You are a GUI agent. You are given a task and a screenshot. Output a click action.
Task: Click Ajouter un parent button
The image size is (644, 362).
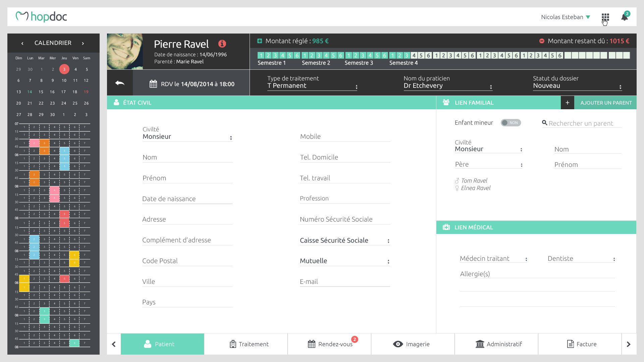pos(606,103)
